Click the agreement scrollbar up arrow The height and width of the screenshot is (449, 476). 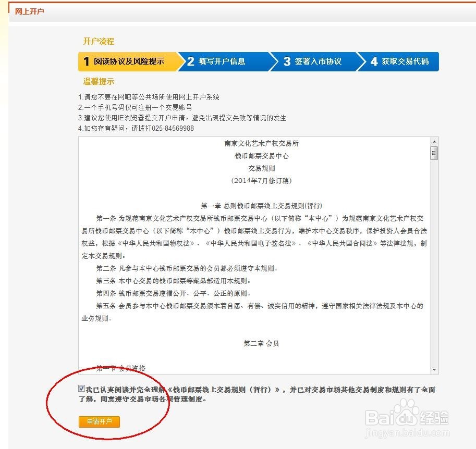point(434,141)
